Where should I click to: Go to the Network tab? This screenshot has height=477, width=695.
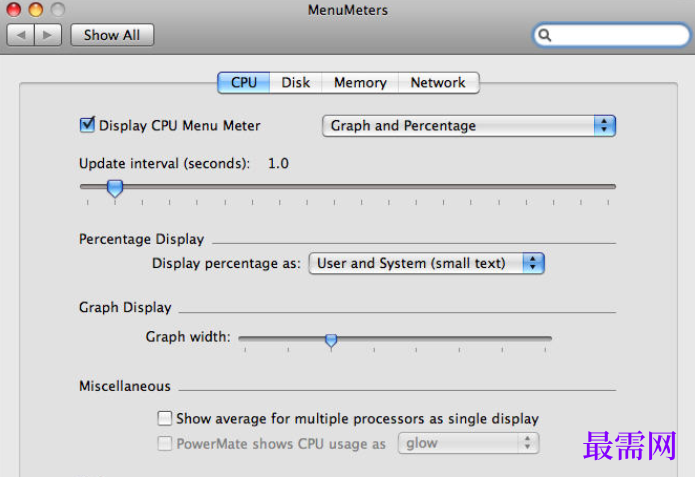438,82
